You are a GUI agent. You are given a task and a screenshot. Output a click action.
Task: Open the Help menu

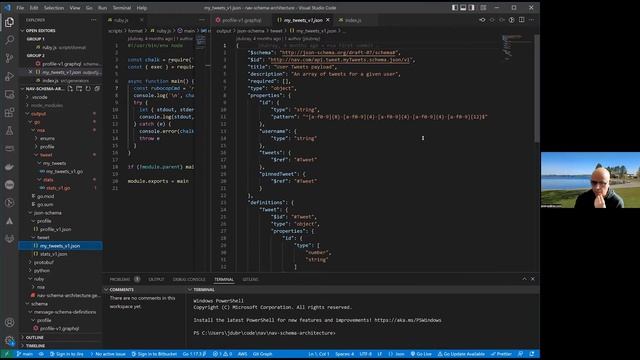click(x=142, y=8)
